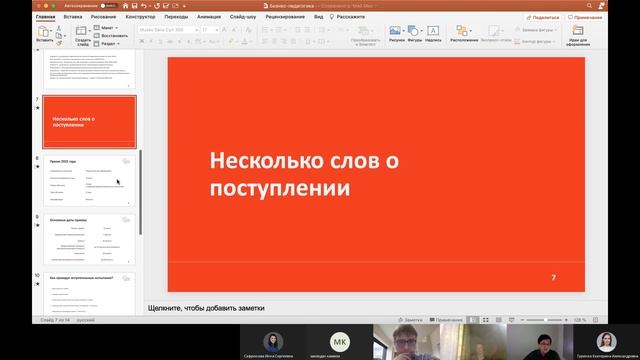Click the search magnifier in title bar
Screen dimensions: 640x360
(589, 6)
